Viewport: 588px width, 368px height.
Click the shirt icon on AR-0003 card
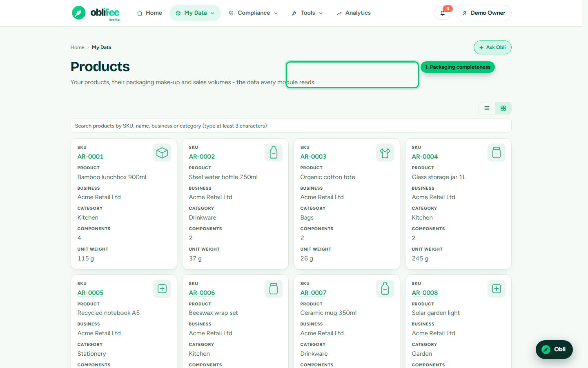[385, 153]
